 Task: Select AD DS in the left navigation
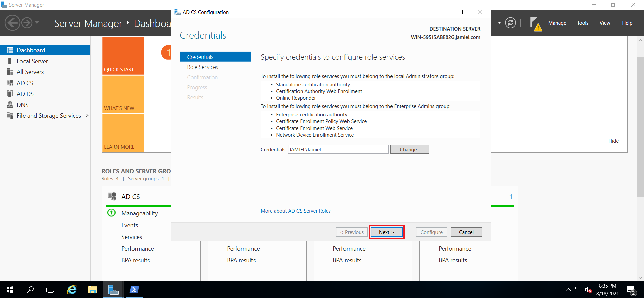[45, 94]
